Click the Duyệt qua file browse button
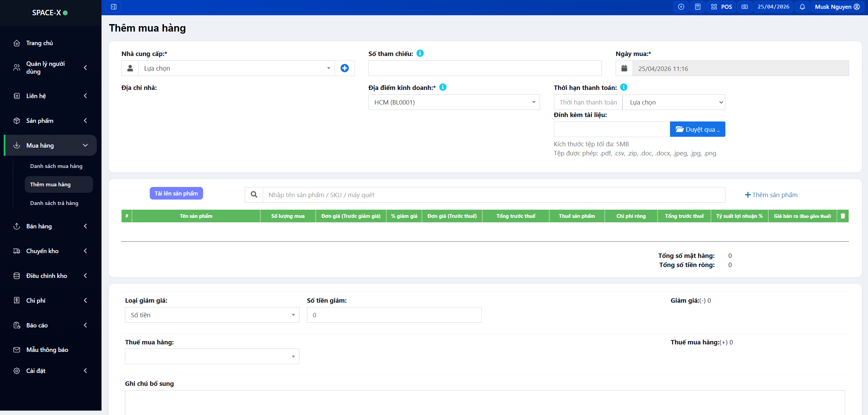 [697, 129]
